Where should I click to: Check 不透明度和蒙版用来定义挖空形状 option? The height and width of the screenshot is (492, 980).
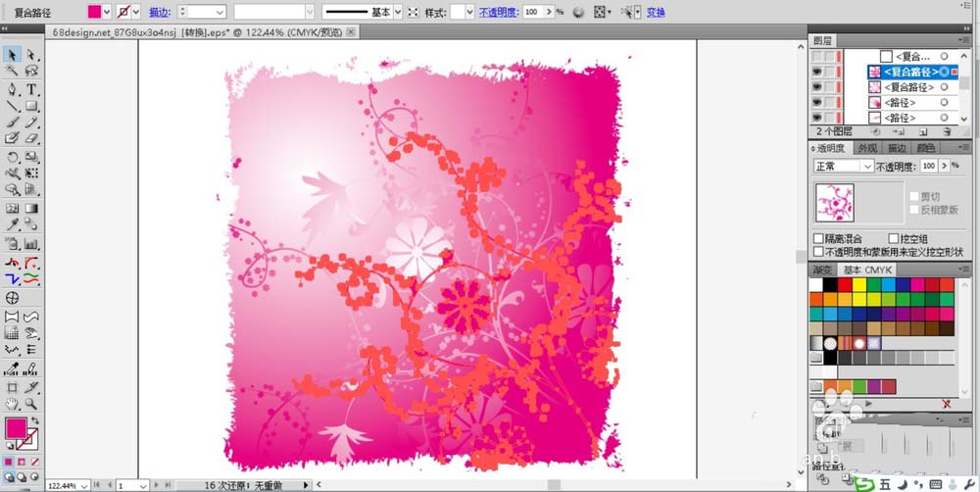point(818,251)
